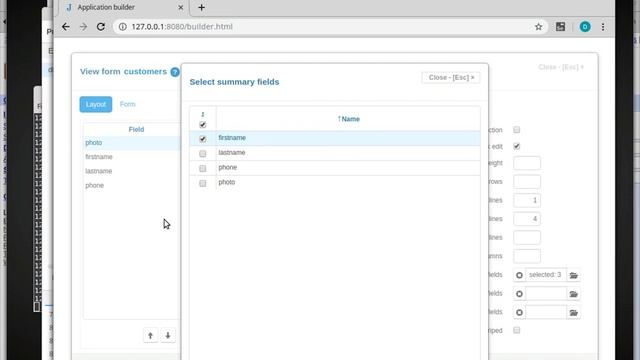Toggle the first checkbox in properties panel
The image size is (640, 360).
point(517,130)
